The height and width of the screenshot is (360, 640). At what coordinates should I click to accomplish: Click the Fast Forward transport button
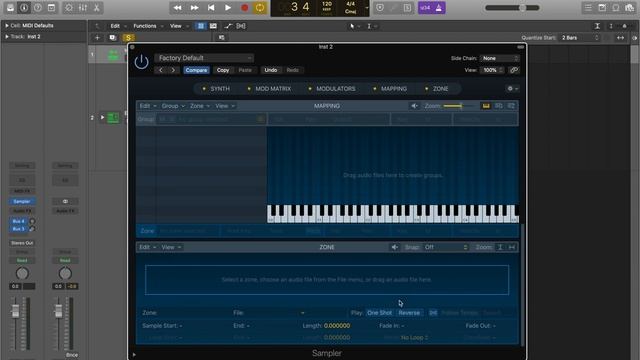(194, 8)
